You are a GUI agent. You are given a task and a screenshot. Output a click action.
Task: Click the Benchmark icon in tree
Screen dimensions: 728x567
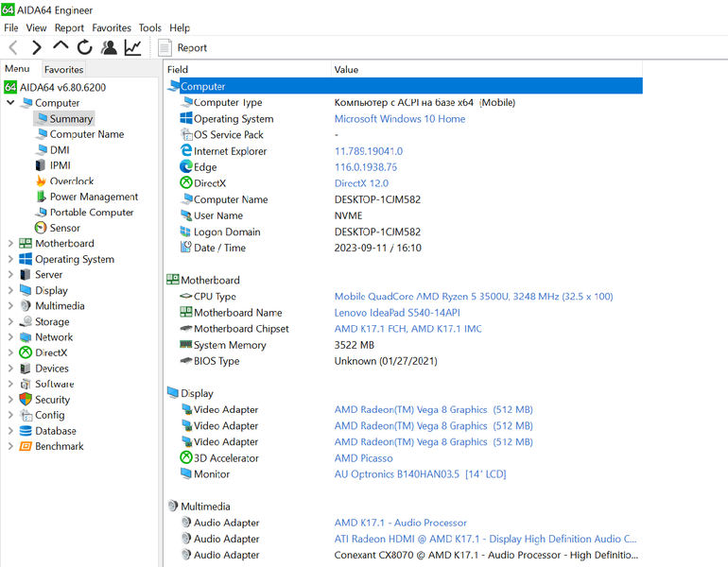(x=26, y=446)
